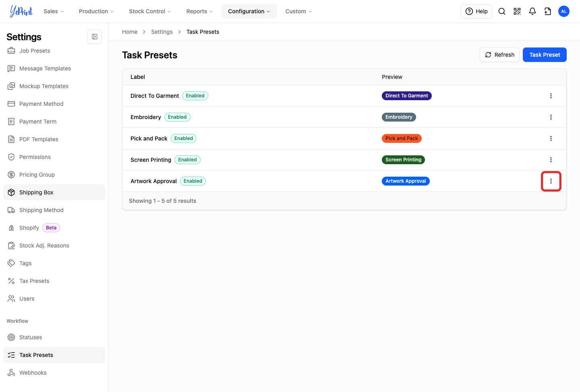The height and width of the screenshot is (392, 580).
Task: Open the Sales dropdown menu
Action: click(54, 11)
